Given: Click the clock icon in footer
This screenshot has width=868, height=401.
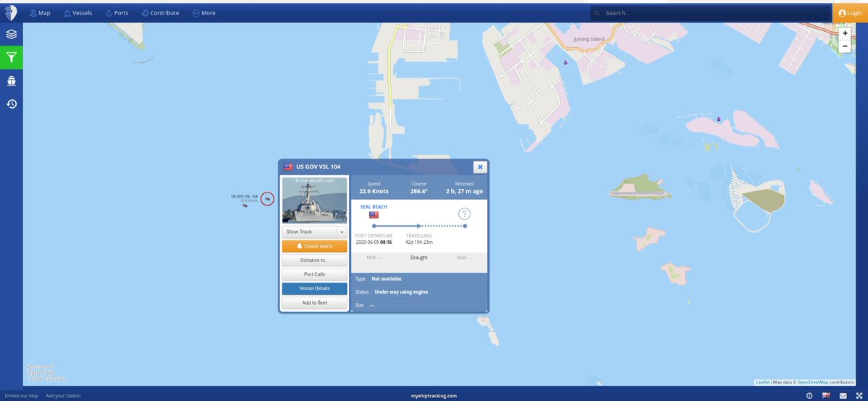Looking at the screenshot, I should [809, 396].
